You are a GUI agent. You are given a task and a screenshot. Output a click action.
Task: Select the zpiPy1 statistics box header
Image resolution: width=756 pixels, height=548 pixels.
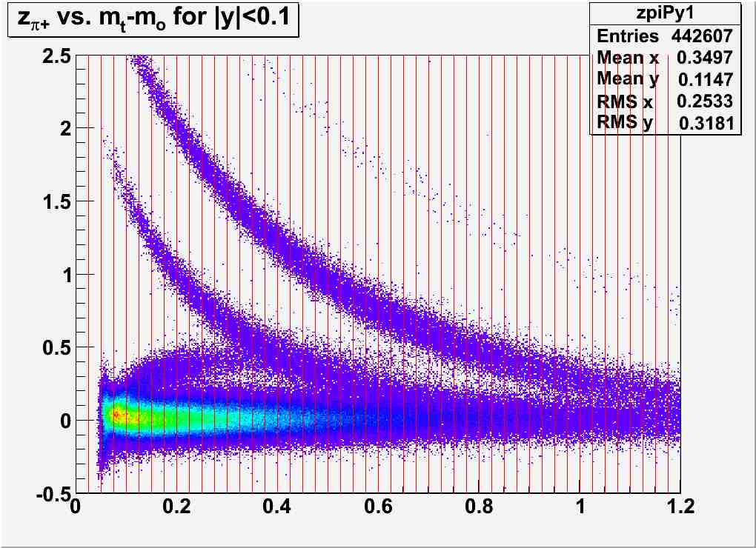click(x=665, y=13)
